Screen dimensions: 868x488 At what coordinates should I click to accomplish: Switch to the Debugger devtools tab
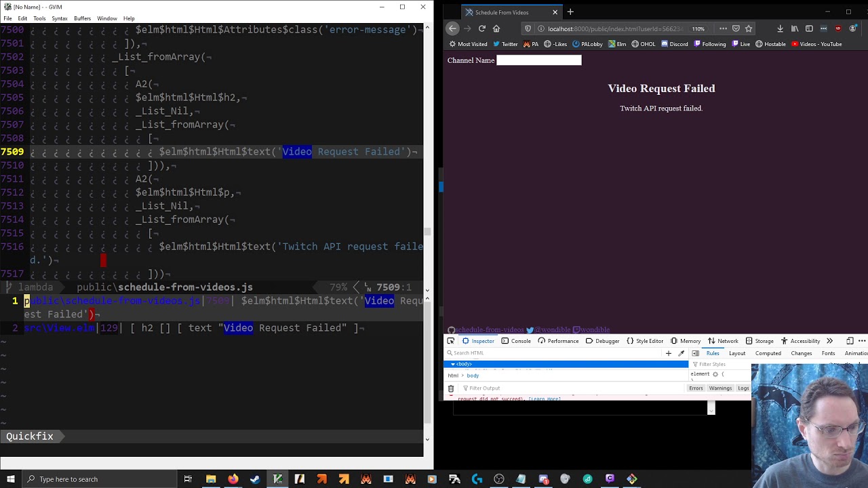pos(601,341)
